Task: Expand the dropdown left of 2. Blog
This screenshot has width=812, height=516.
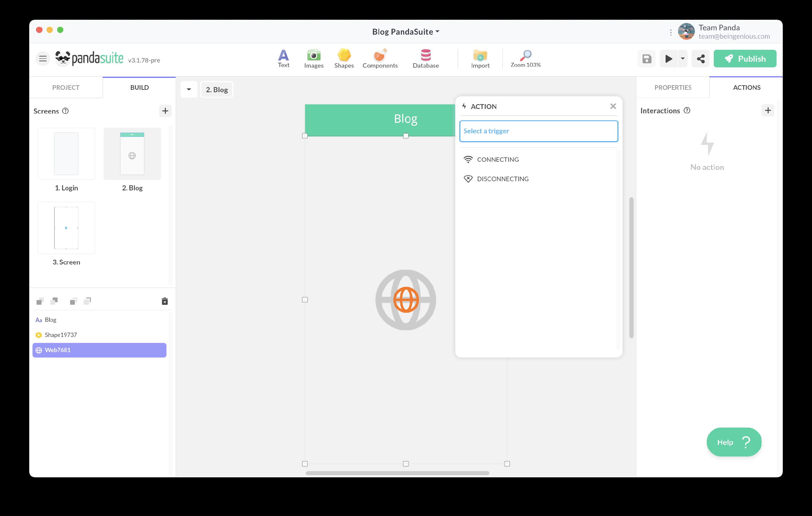Action: tap(189, 90)
